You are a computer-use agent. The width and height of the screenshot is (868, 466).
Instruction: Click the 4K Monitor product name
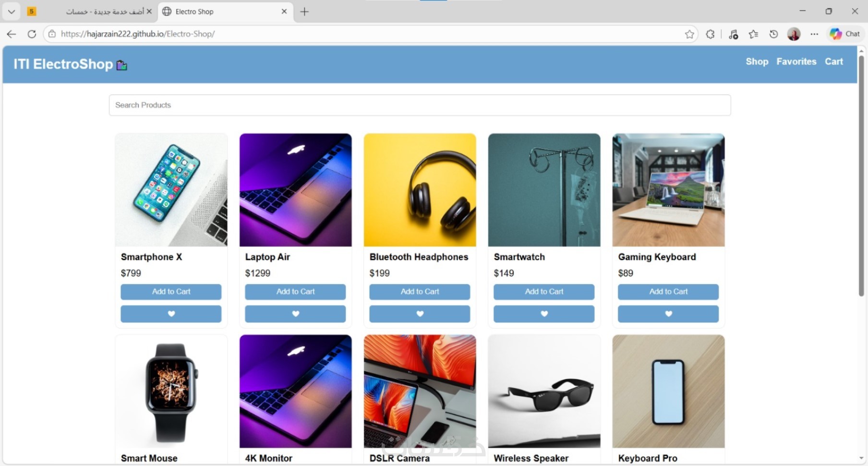[x=269, y=458]
